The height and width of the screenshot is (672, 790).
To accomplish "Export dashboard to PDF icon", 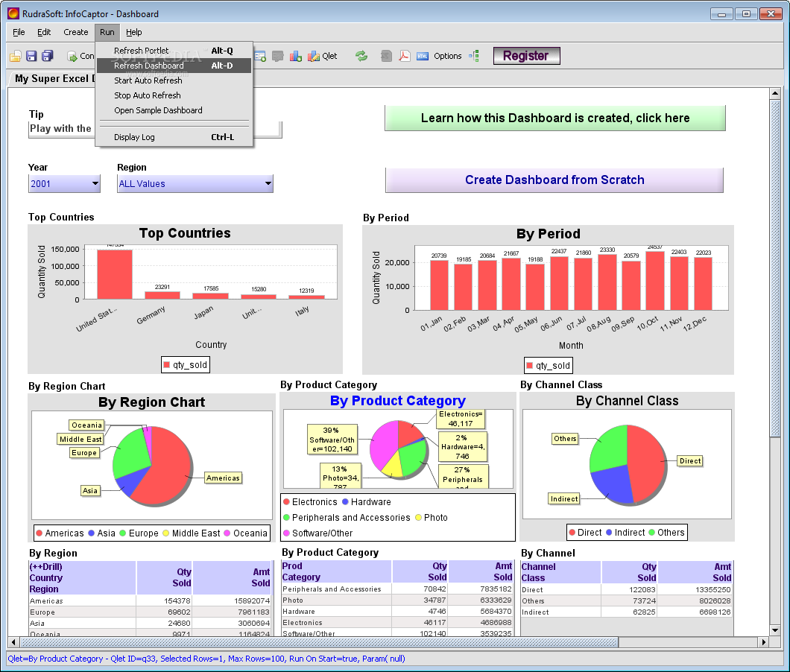I will coord(404,56).
